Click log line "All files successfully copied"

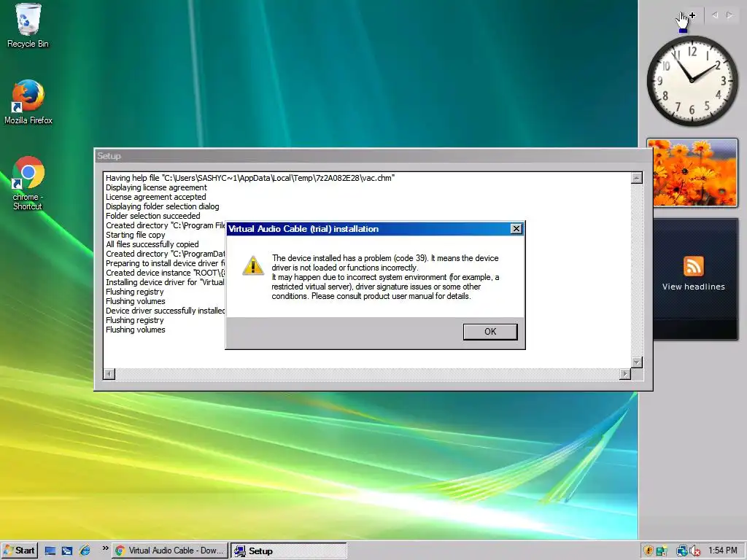click(x=152, y=245)
